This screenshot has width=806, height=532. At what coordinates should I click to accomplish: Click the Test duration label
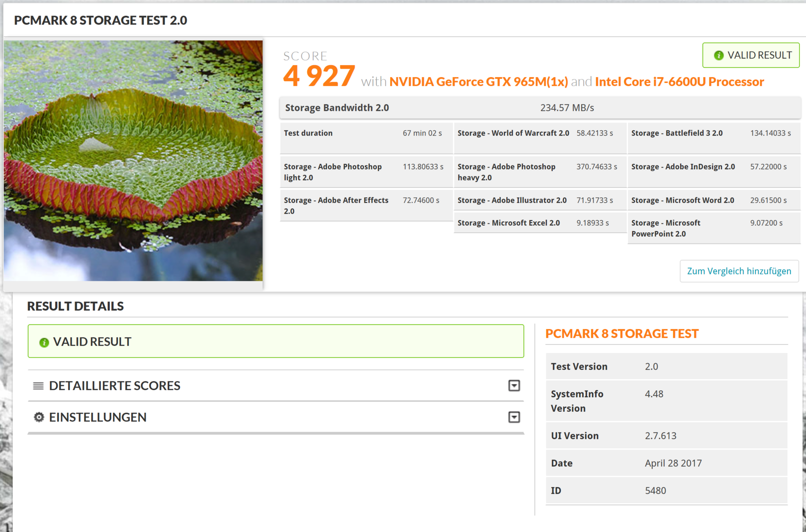[x=308, y=133]
